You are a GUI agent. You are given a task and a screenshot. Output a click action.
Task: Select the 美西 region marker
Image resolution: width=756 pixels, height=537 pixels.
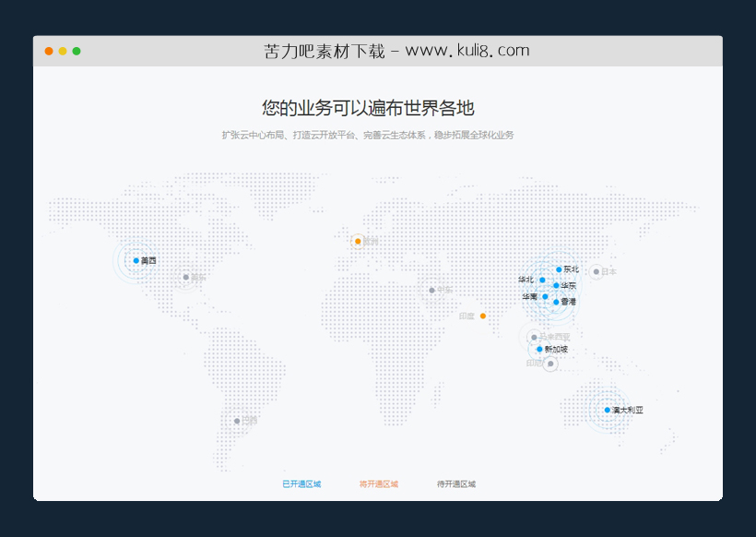coord(136,260)
